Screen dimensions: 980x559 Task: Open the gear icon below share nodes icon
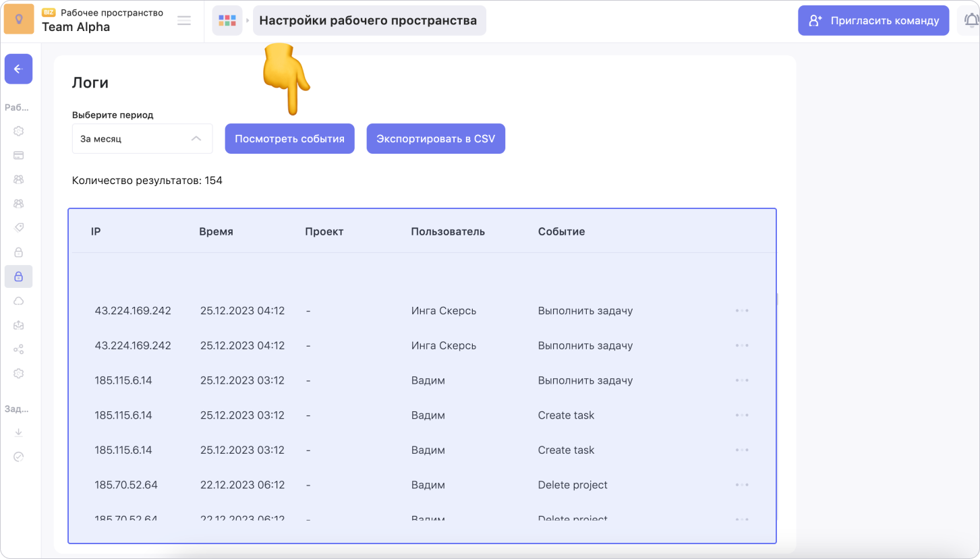[x=19, y=374]
